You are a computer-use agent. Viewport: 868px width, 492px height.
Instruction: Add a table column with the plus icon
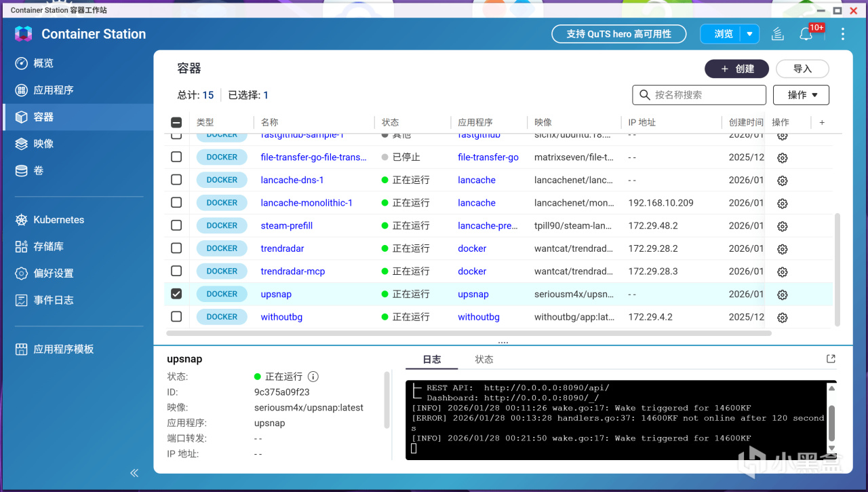pyautogui.click(x=822, y=122)
